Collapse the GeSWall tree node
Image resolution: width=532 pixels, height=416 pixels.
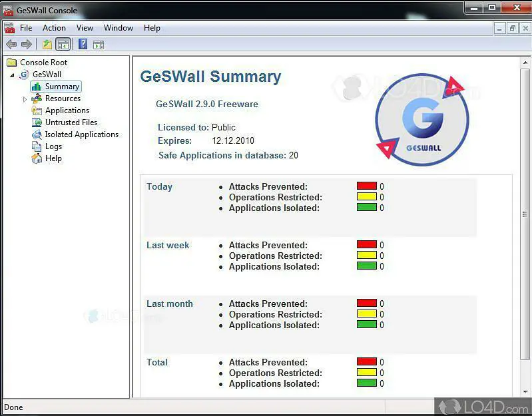coord(13,75)
